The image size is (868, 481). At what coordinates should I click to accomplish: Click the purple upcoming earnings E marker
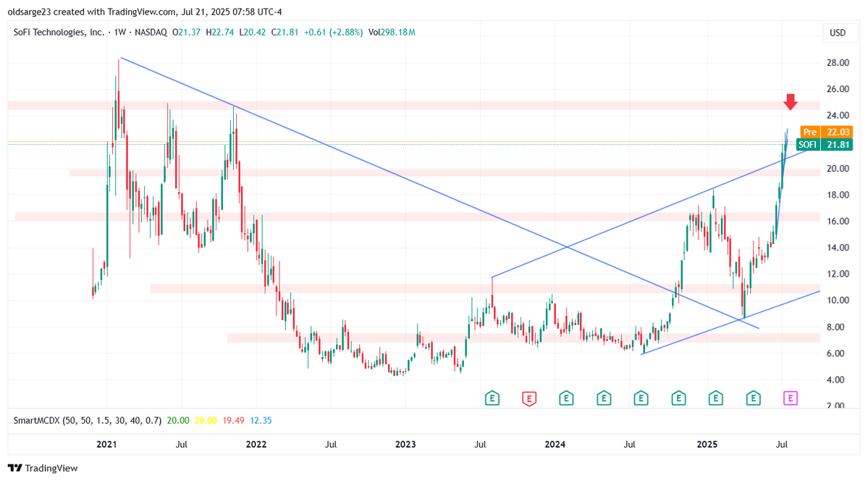click(x=791, y=398)
